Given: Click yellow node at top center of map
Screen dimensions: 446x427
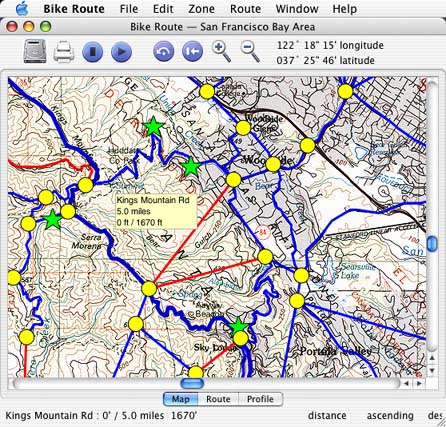Looking at the screenshot, I should coord(207,91).
